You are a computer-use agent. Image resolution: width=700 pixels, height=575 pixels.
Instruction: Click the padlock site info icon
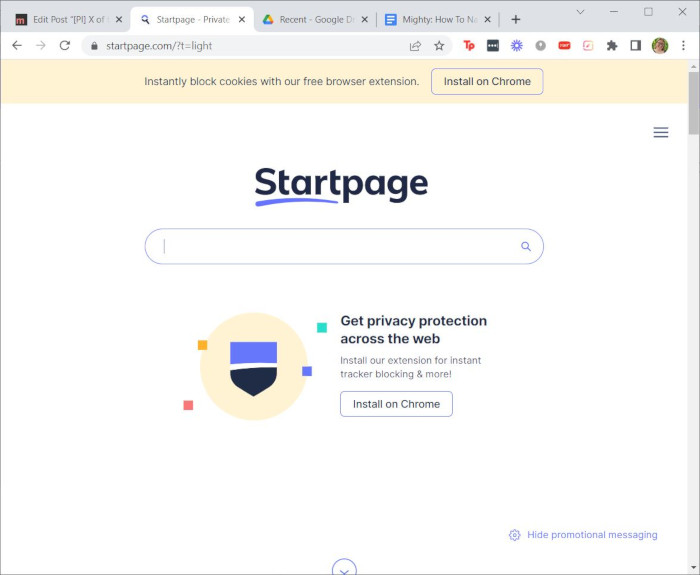click(x=94, y=46)
